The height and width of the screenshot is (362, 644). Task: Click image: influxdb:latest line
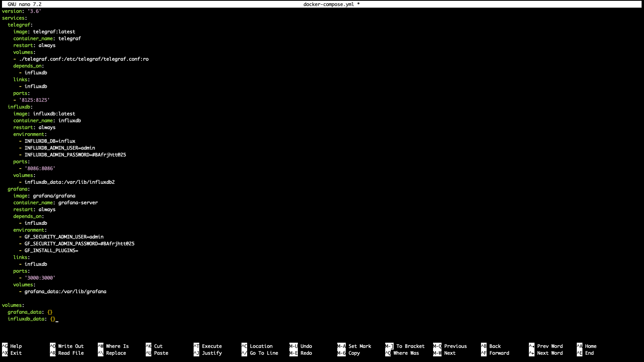tap(44, 114)
